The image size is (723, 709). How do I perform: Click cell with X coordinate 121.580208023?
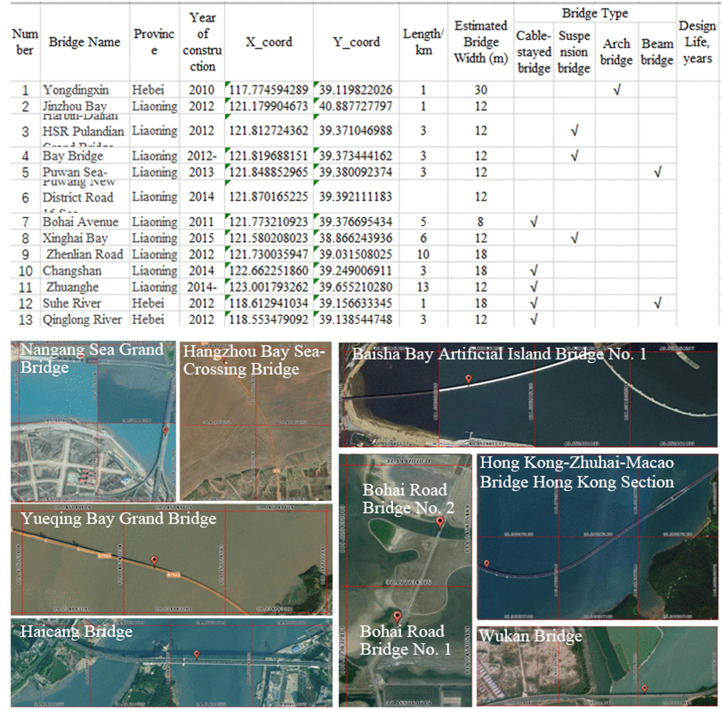[x=269, y=238]
